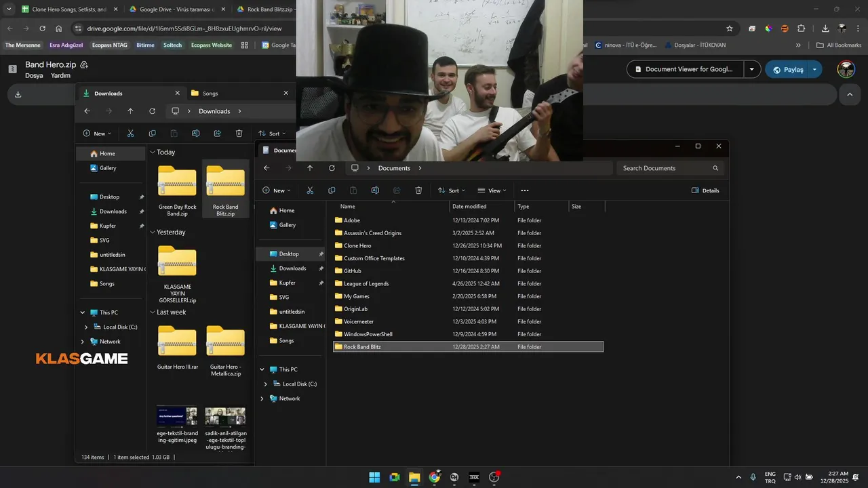Go up one level in Downloads window

click(130, 111)
